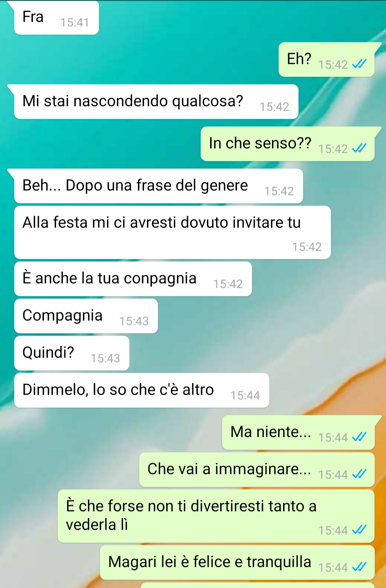Tap 'È che forse non ti divertiresti' message
This screenshot has width=386, height=588.
click(x=216, y=516)
